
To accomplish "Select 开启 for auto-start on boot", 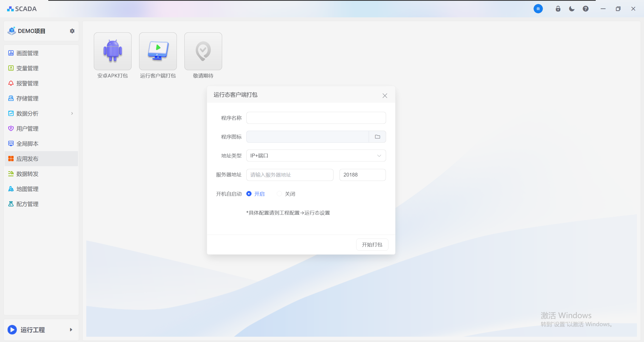I will point(249,194).
